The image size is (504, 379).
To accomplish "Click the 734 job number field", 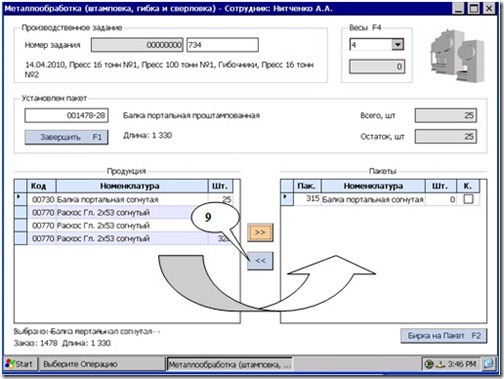I will 222,45.
